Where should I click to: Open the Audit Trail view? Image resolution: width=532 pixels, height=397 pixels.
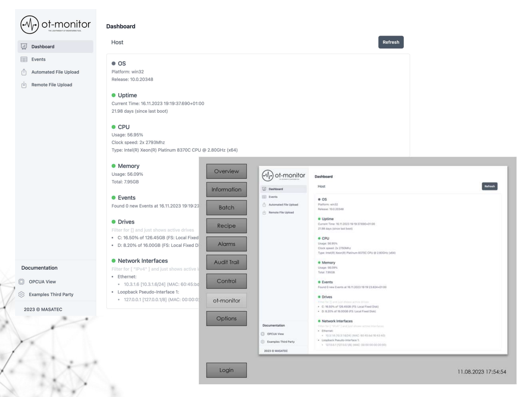[x=226, y=261]
